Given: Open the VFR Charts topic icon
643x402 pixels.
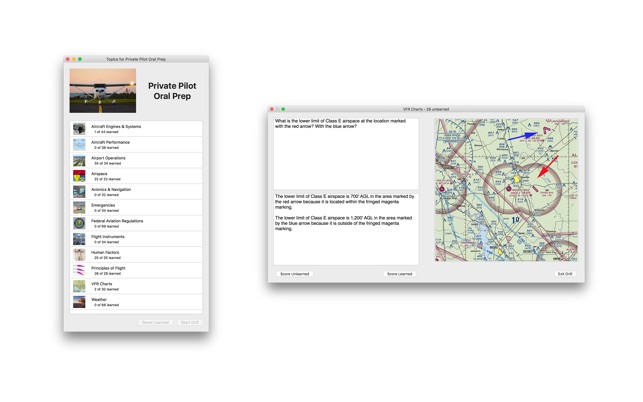Looking at the screenshot, I should point(79,286).
